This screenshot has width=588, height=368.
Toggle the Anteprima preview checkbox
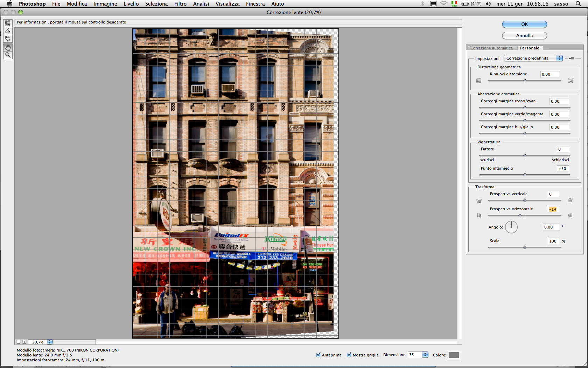click(318, 355)
